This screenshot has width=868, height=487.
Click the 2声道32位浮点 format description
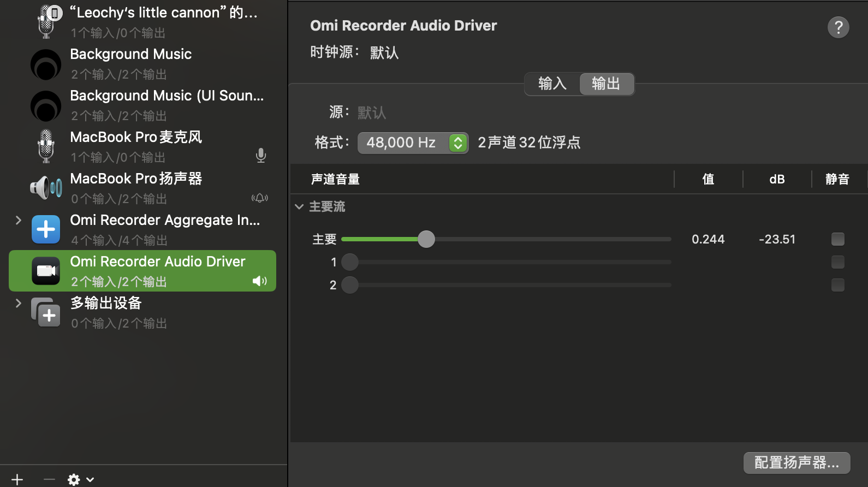(529, 143)
